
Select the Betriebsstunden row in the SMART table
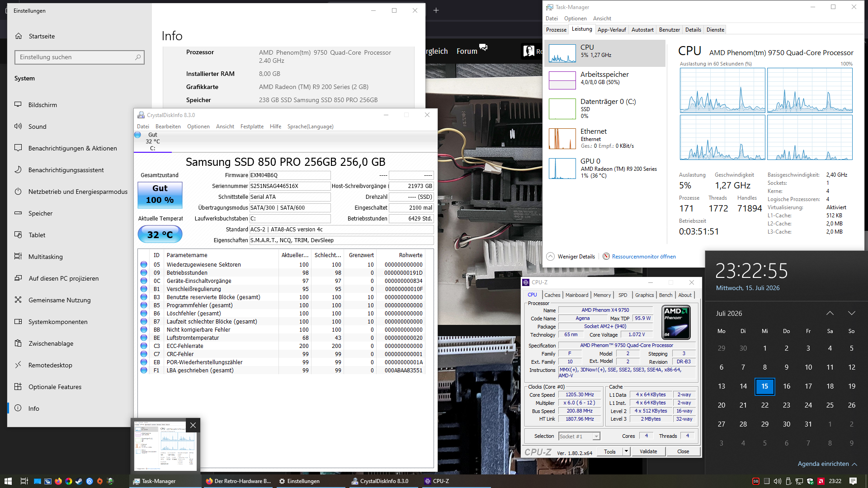(282, 272)
